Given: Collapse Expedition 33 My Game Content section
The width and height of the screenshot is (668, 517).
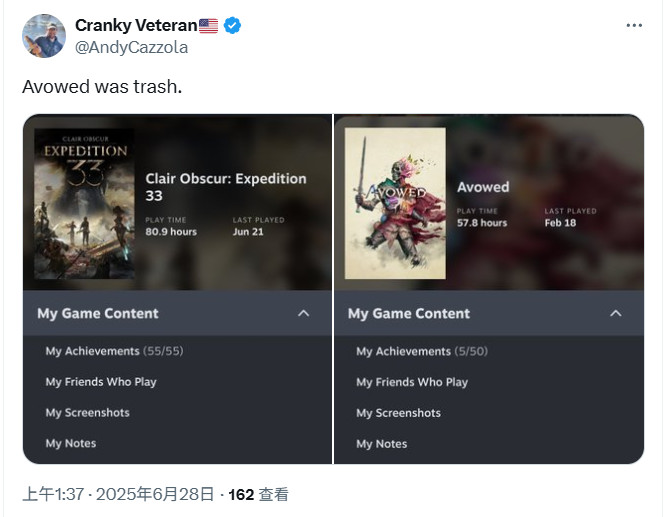Looking at the screenshot, I should click(x=304, y=313).
